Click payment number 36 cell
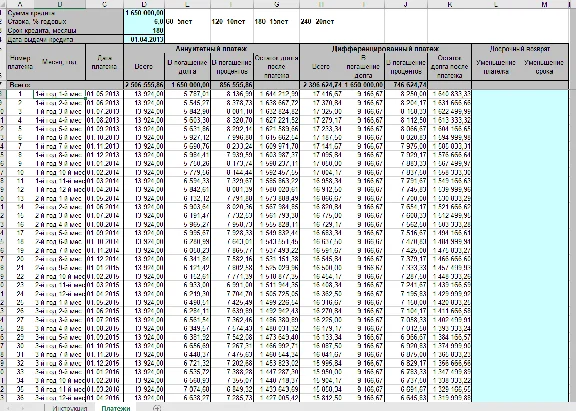Image resolution: width=576 pixels, height=411 pixels. [20, 398]
